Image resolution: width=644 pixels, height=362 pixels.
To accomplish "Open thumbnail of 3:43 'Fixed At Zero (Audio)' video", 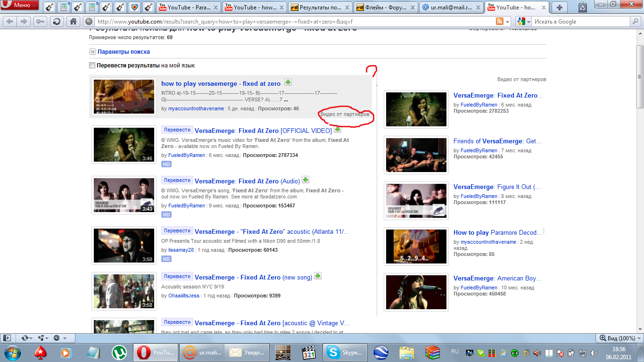I will [x=124, y=195].
